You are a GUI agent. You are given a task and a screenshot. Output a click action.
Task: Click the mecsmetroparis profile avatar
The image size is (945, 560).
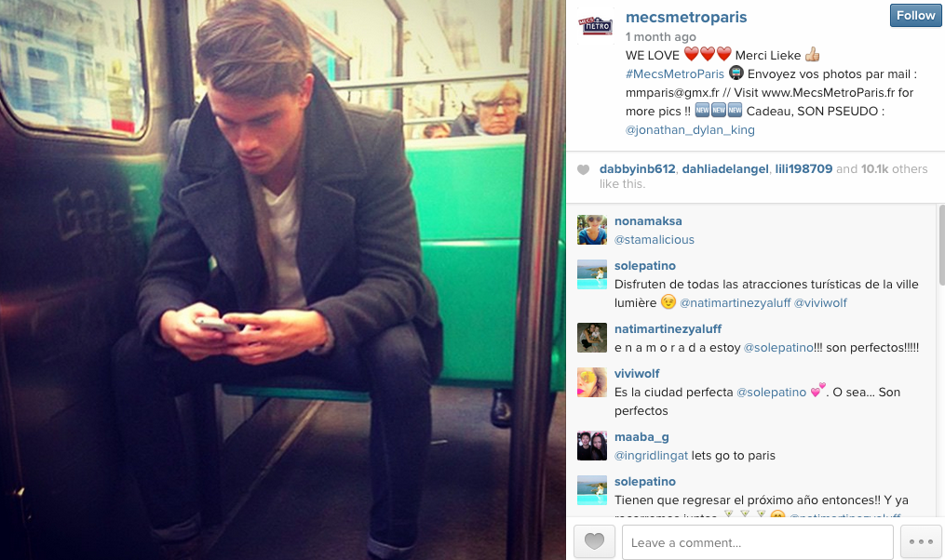tap(595, 26)
